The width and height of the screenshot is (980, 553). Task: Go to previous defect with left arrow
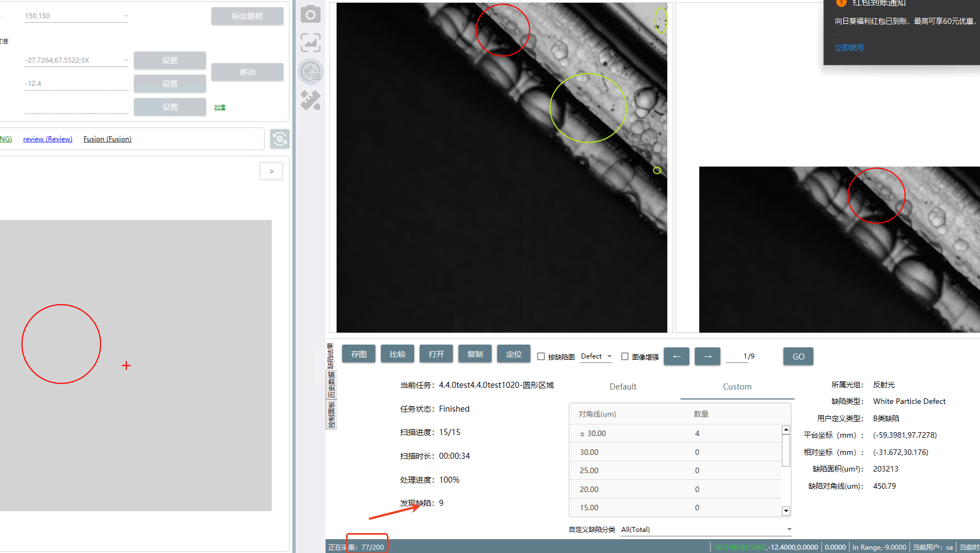pos(676,356)
